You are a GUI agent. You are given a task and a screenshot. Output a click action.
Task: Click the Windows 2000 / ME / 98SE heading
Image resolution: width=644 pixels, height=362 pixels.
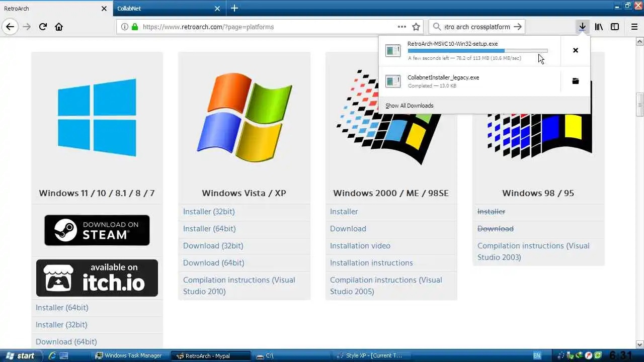tap(391, 193)
